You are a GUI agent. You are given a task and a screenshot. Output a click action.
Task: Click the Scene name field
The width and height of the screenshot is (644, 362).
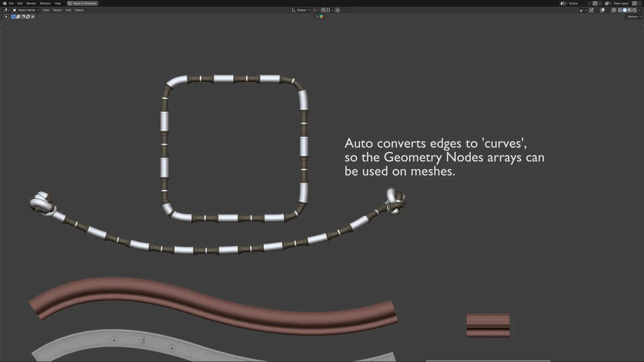[x=576, y=3]
